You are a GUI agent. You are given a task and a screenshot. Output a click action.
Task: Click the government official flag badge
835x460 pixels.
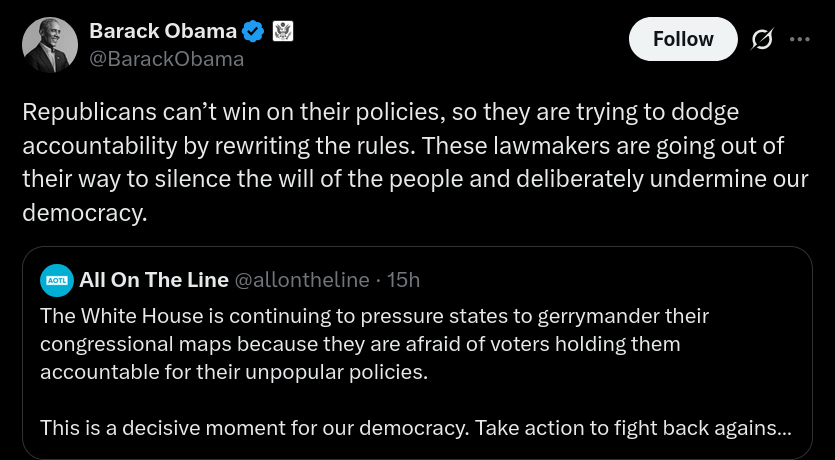point(283,32)
